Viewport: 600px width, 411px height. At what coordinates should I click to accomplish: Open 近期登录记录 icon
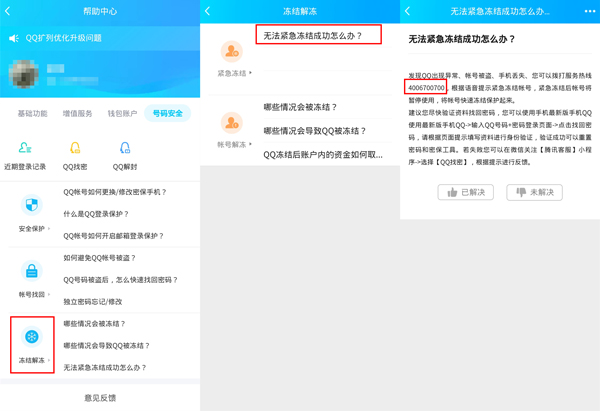pyautogui.click(x=25, y=148)
